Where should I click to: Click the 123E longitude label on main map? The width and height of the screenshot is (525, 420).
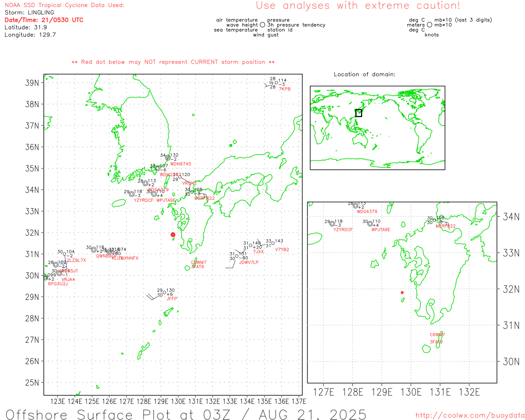point(57,401)
